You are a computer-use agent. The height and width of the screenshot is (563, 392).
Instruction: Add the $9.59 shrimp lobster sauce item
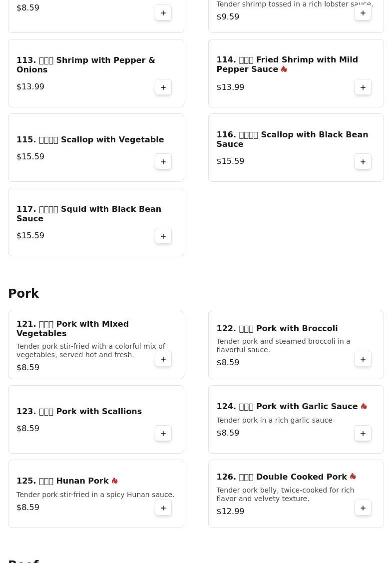coord(363,13)
